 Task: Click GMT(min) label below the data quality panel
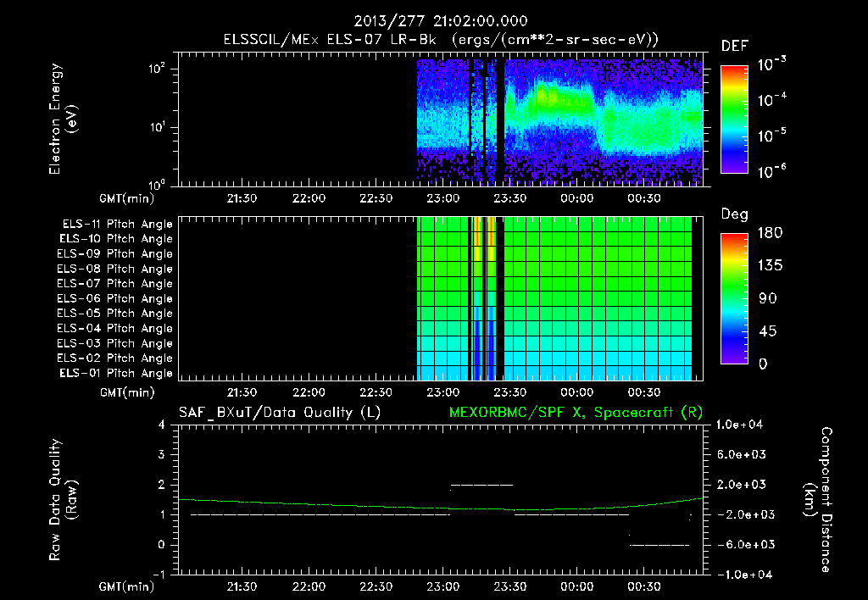pyautogui.click(x=127, y=586)
